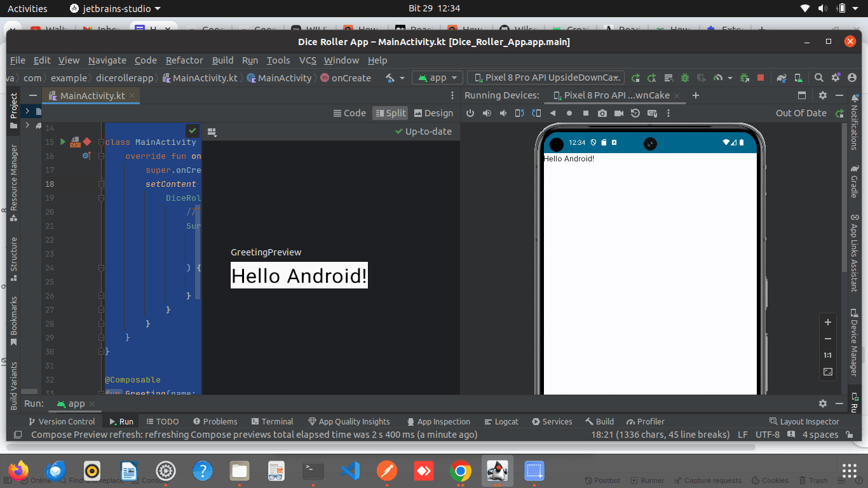
Task: Open the Build menu
Action: click(222, 60)
